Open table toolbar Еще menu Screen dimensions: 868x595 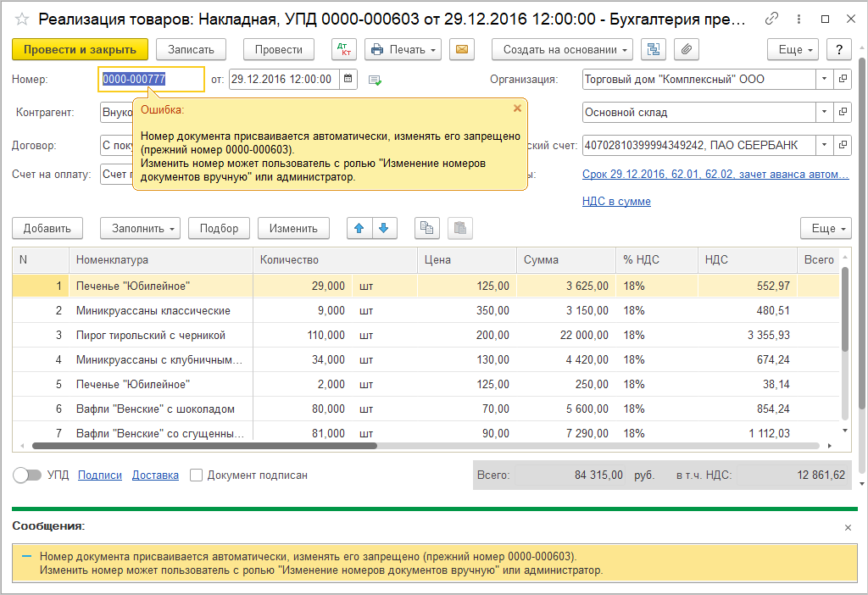coord(826,228)
